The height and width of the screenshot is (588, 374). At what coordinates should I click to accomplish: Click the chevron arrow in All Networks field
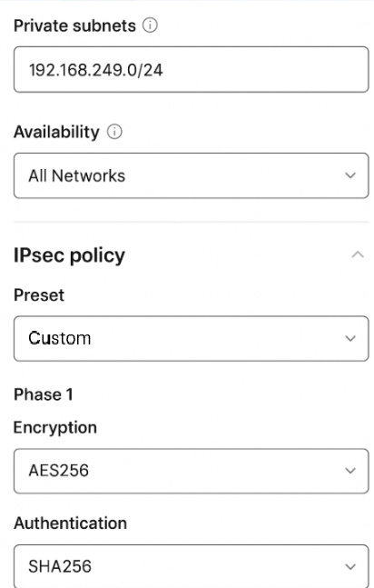[350, 175]
